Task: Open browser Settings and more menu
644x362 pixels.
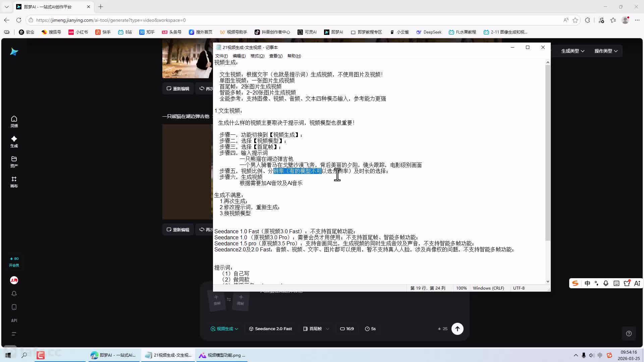Action: (x=637, y=20)
